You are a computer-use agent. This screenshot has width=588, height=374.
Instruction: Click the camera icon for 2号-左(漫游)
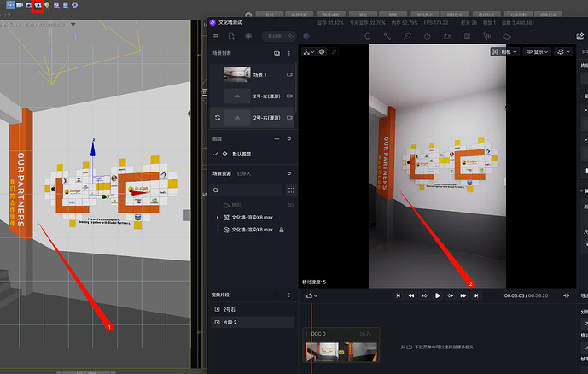coord(289,96)
